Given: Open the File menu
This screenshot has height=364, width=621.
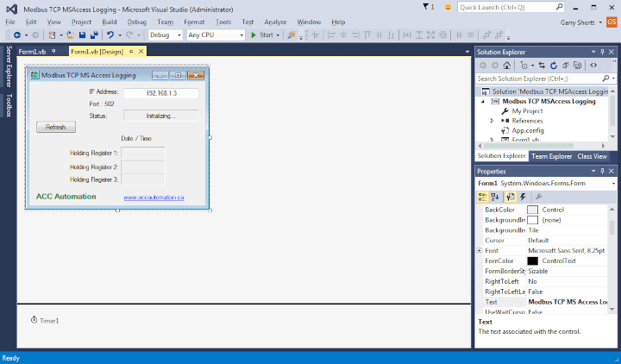Looking at the screenshot, I should pos(9,22).
